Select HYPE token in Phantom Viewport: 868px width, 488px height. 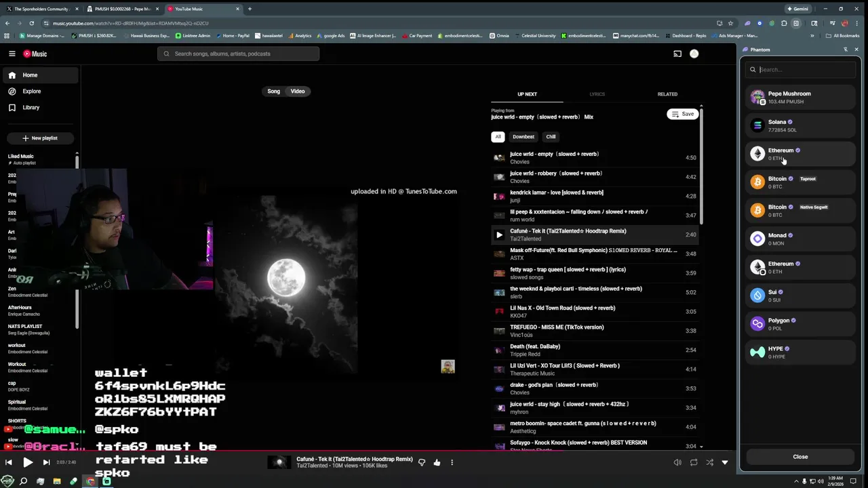click(x=800, y=352)
